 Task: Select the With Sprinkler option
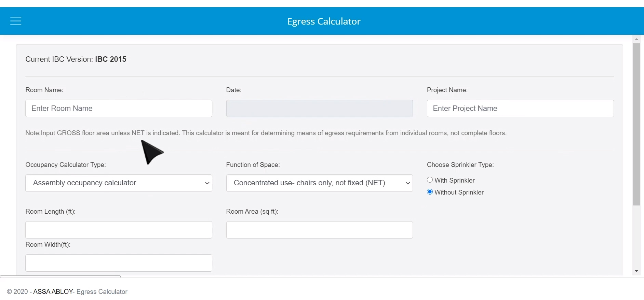click(430, 180)
